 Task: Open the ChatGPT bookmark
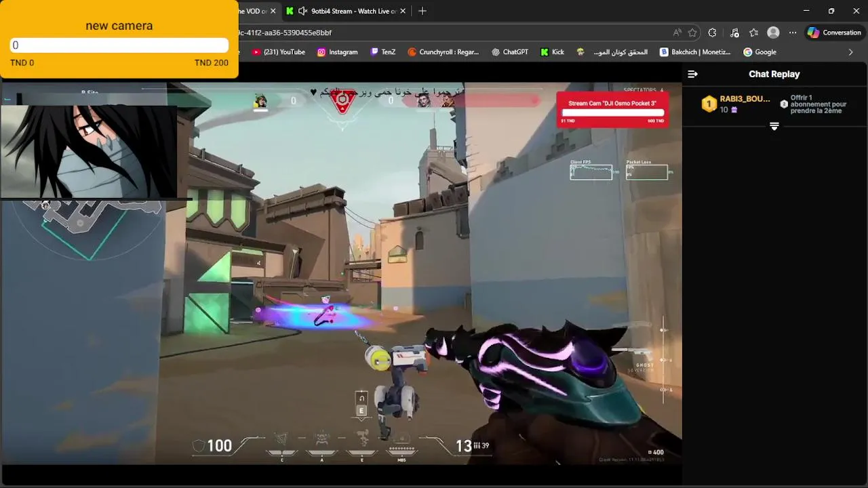pyautogui.click(x=509, y=52)
